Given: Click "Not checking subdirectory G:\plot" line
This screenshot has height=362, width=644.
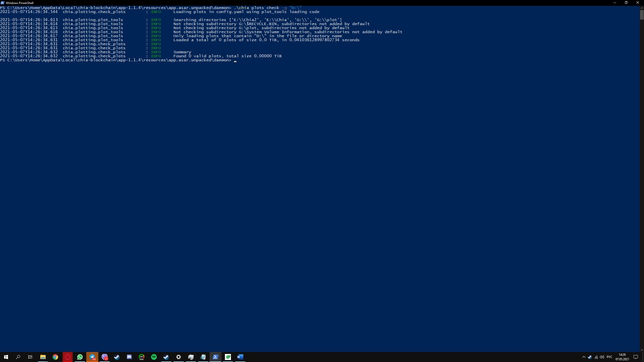Looking at the screenshot, I should (x=262, y=28).
